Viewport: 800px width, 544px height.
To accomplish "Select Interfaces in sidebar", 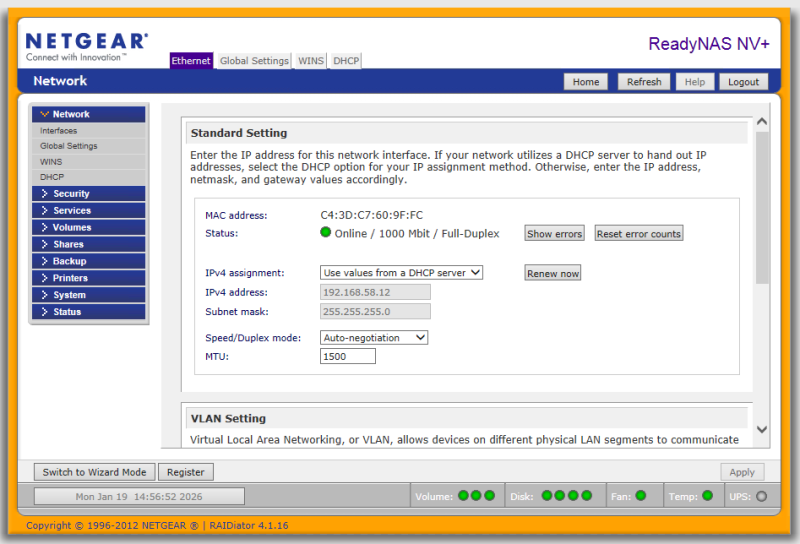I will coord(58,131).
